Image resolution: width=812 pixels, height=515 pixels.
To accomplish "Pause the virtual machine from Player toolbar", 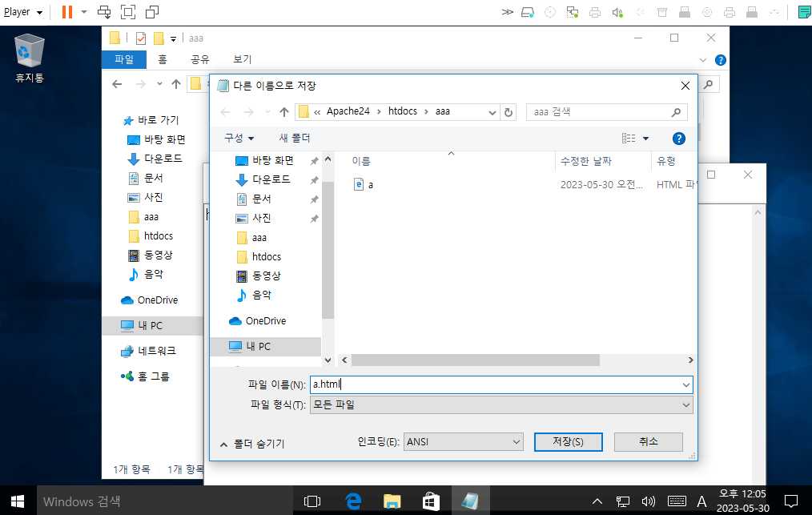I will point(66,12).
